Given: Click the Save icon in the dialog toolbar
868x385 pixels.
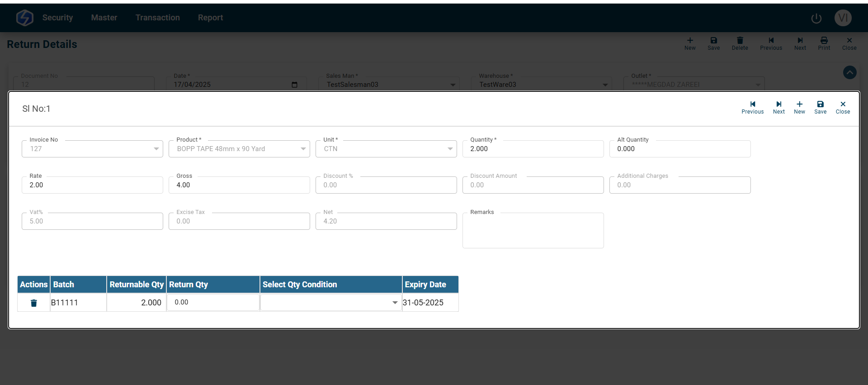Looking at the screenshot, I should click(x=820, y=107).
